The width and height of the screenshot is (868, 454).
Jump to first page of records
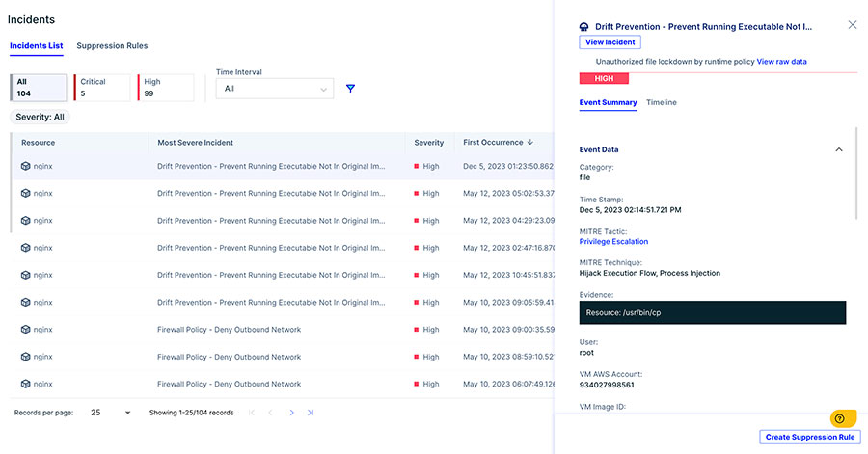252,413
